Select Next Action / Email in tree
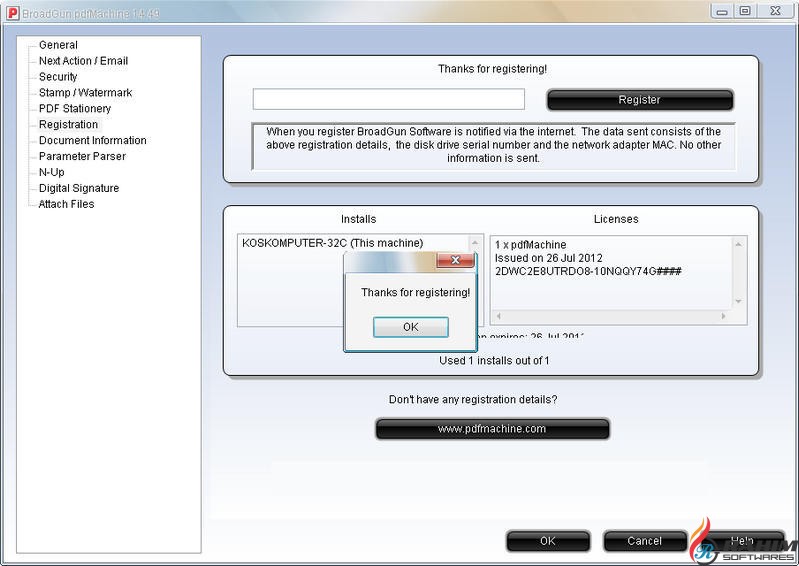 click(83, 61)
